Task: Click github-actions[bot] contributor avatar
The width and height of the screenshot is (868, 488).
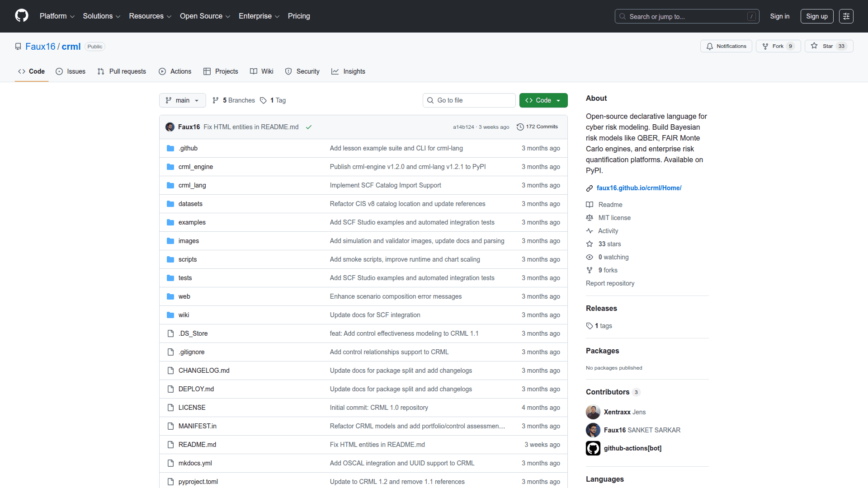Action: (593, 448)
